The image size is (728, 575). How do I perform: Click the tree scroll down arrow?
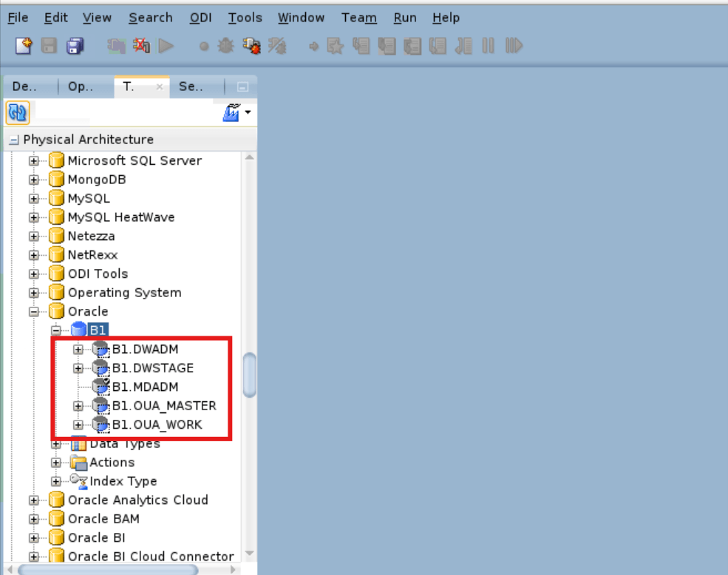[249, 553]
